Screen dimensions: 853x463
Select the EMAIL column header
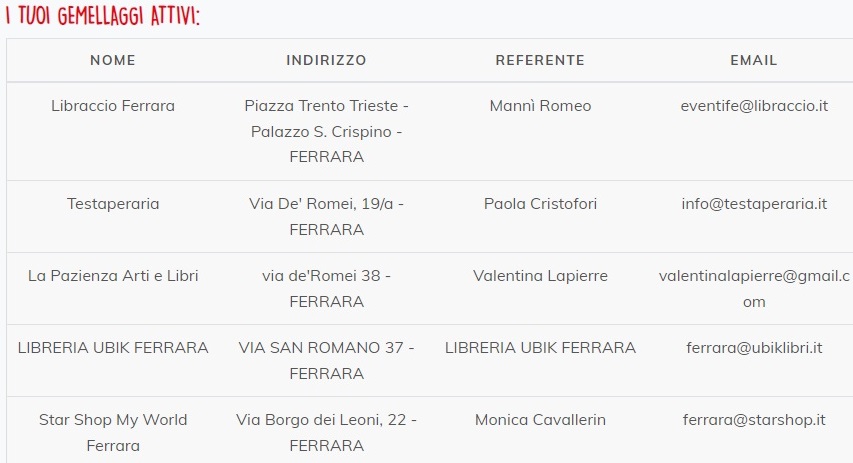754,60
